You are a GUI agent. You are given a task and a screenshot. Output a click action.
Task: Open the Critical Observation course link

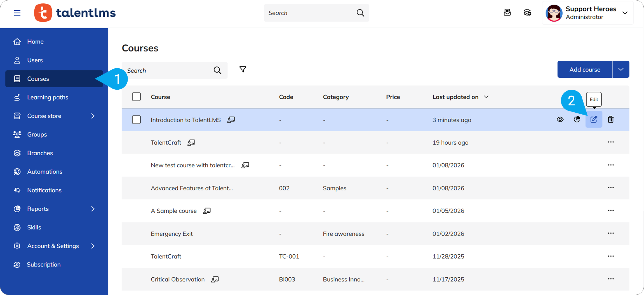tap(178, 279)
